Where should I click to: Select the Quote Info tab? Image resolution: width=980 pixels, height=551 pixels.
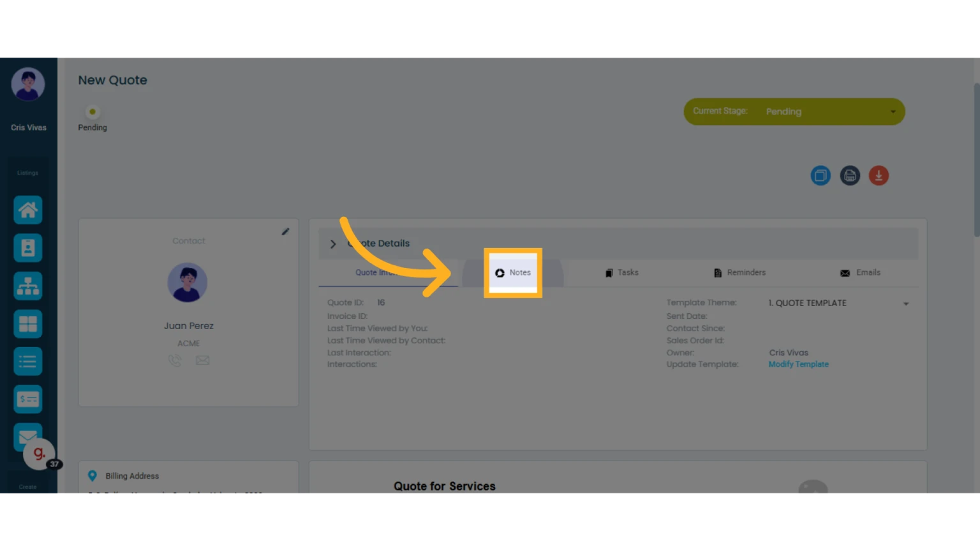[x=388, y=273]
